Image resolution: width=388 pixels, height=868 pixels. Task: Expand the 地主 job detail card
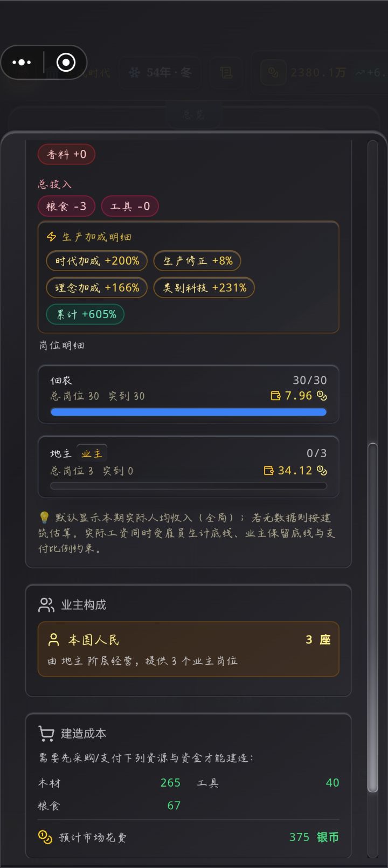coord(188,467)
